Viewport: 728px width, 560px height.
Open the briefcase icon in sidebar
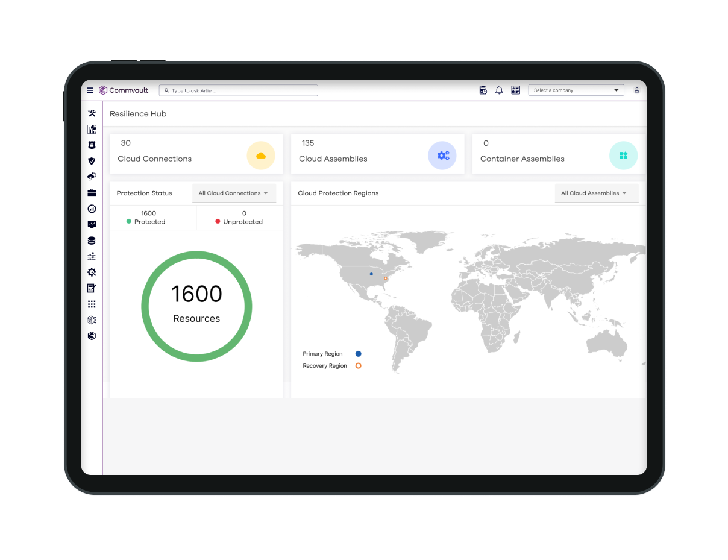point(92,193)
